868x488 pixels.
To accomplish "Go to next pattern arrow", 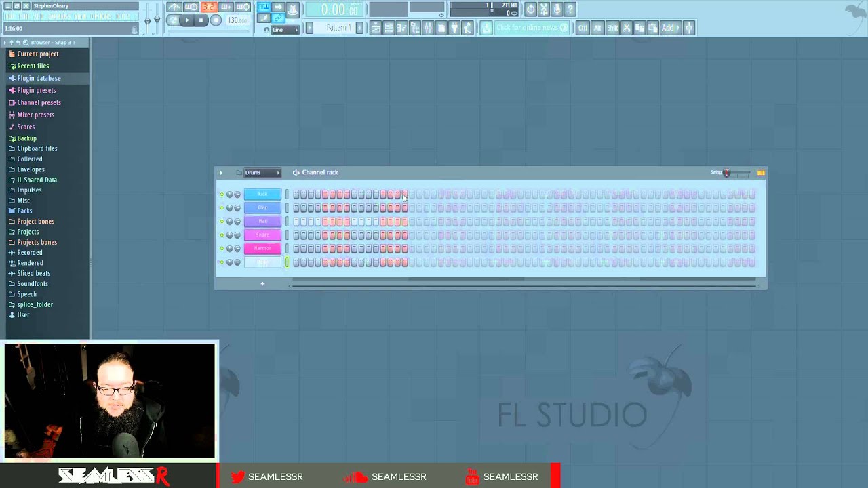I will 359,28.
